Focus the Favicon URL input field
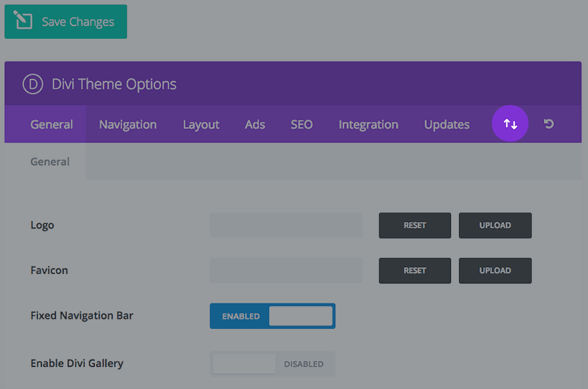 [286, 271]
